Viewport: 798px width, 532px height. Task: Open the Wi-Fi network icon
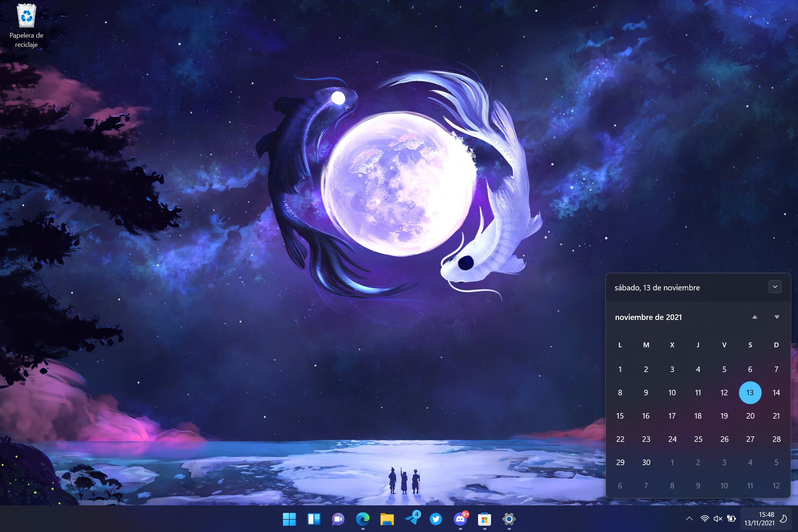coord(705,519)
